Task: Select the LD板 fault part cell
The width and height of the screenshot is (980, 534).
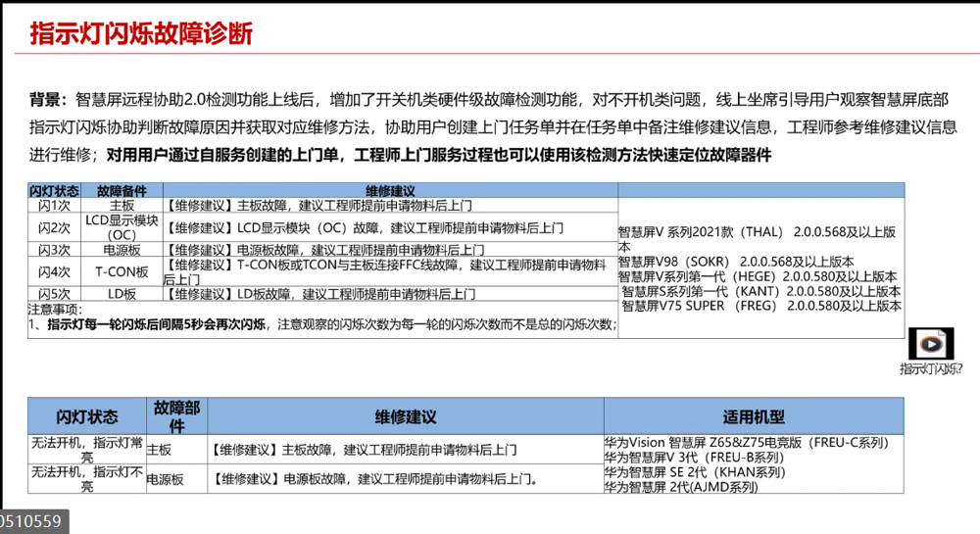Action: (x=122, y=294)
